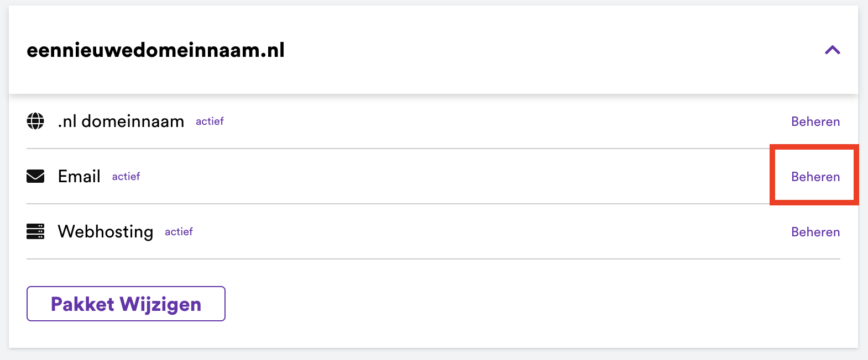Click the Webhosting service label
Image resolution: width=868 pixels, height=360 pixels.
point(105,231)
